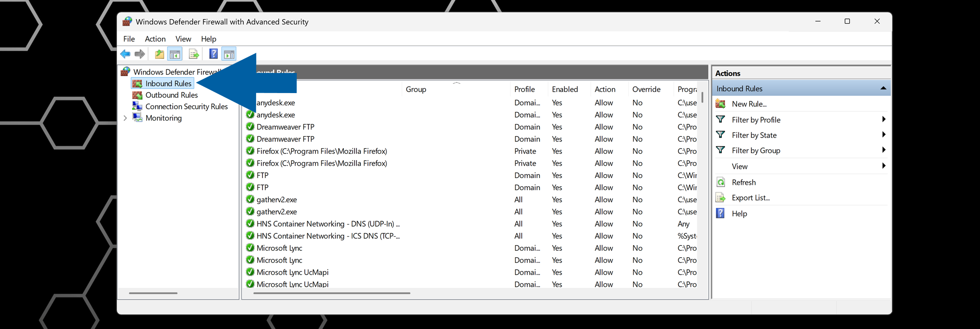Open the View menu in menu bar
The height and width of the screenshot is (329, 980).
pos(183,39)
